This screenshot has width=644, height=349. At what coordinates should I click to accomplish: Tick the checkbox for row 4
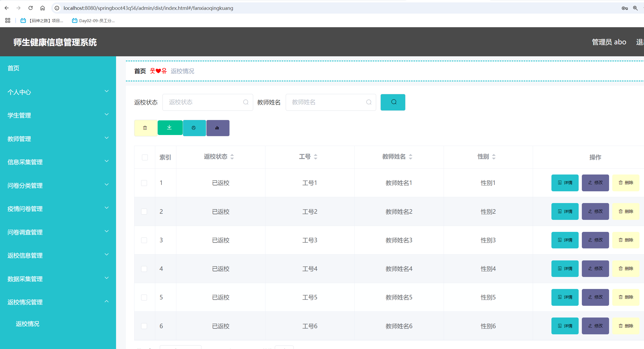click(144, 269)
